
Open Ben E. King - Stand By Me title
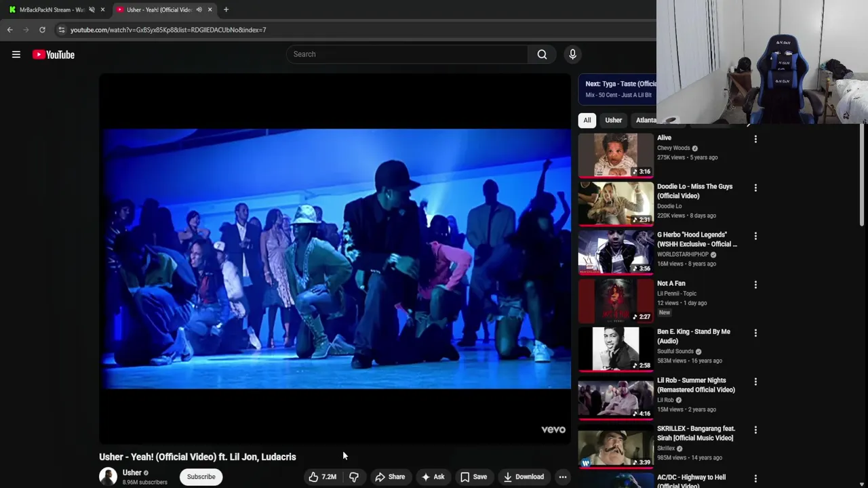[694, 336]
